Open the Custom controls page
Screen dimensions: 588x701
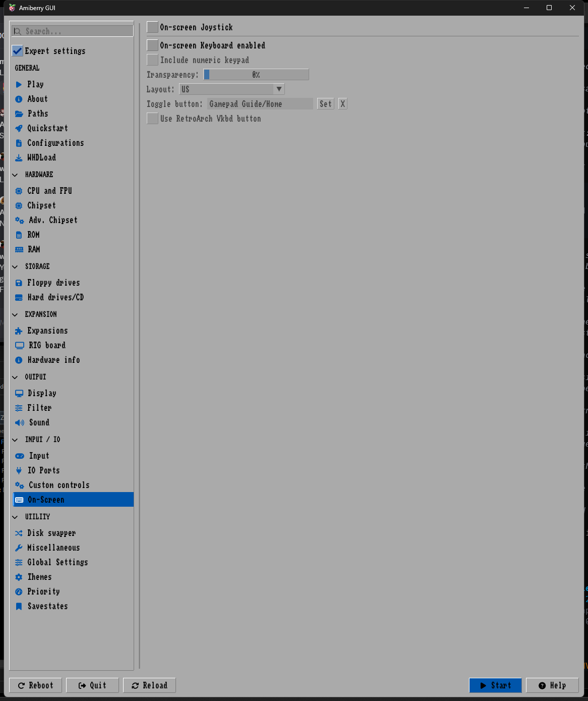(73, 485)
